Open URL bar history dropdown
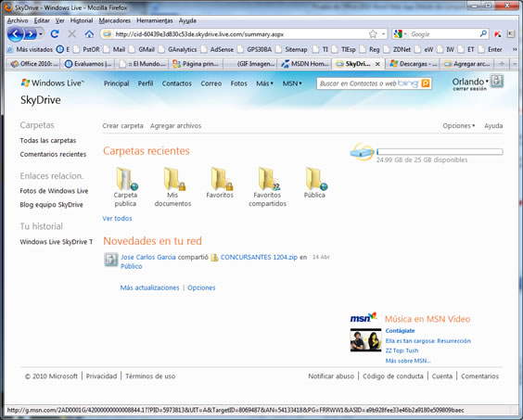Screen dimensions: 523x420 point(383,33)
